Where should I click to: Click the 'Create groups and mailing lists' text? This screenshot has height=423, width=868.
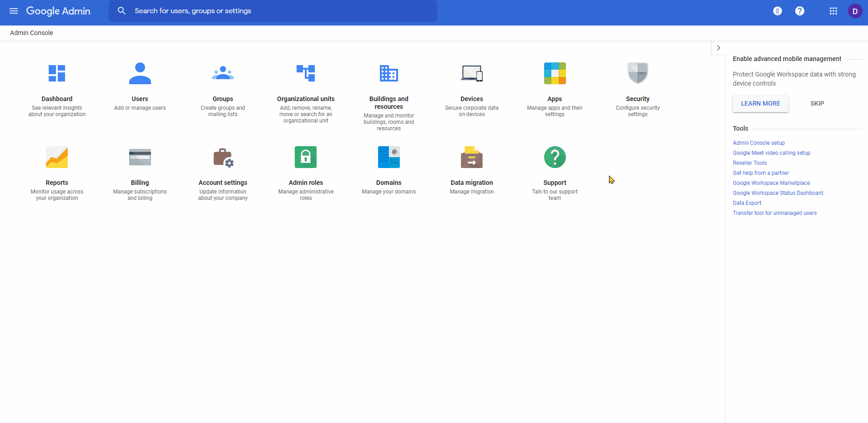[223, 111]
